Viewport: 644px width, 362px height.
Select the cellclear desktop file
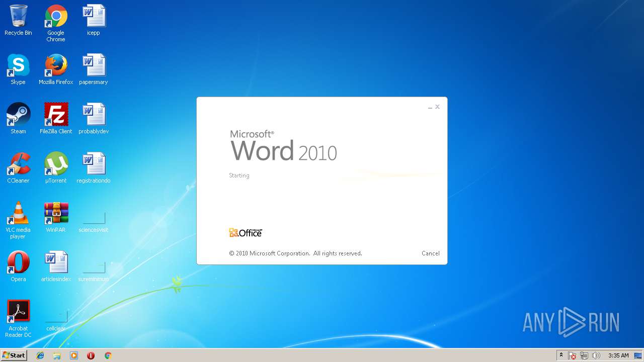(56, 320)
